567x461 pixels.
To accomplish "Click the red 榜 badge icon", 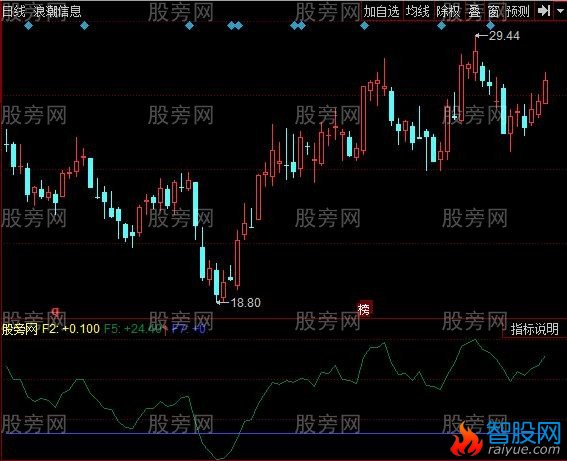I will [x=364, y=310].
